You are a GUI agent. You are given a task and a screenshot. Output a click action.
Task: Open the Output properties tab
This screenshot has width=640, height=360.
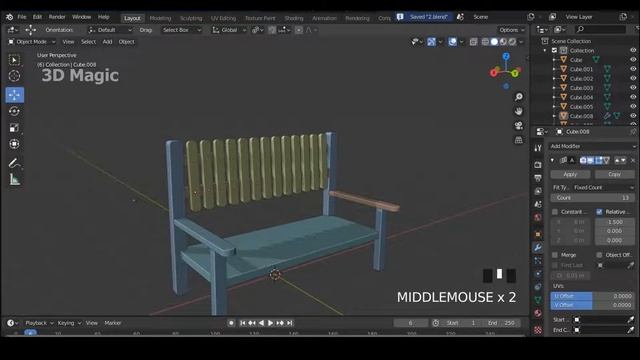(538, 178)
